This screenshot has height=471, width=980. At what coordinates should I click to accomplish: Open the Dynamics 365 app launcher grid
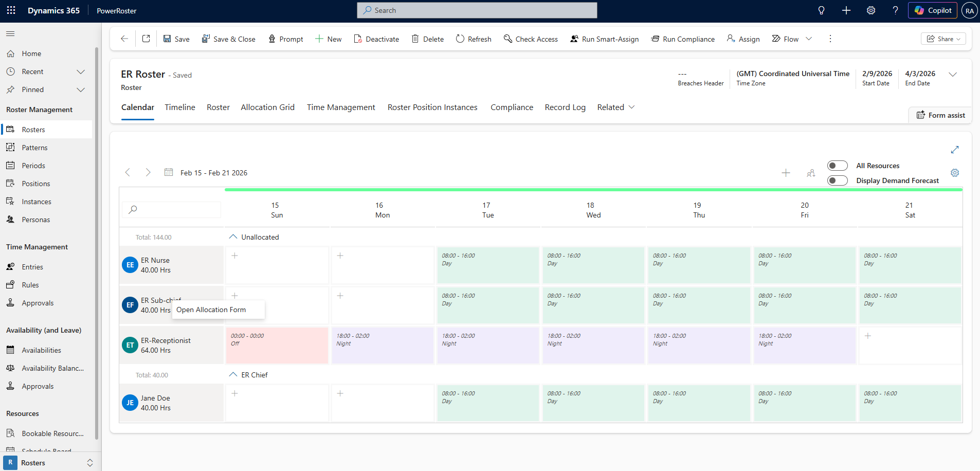coord(11,10)
